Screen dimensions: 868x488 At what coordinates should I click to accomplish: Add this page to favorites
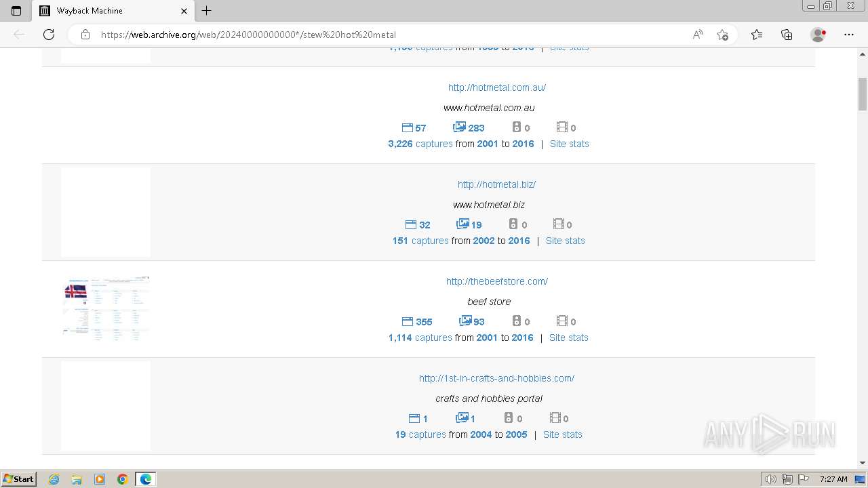(722, 35)
